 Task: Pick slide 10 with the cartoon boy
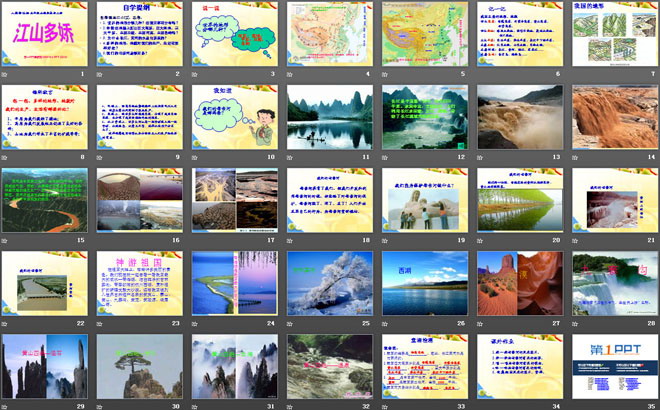point(235,117)
